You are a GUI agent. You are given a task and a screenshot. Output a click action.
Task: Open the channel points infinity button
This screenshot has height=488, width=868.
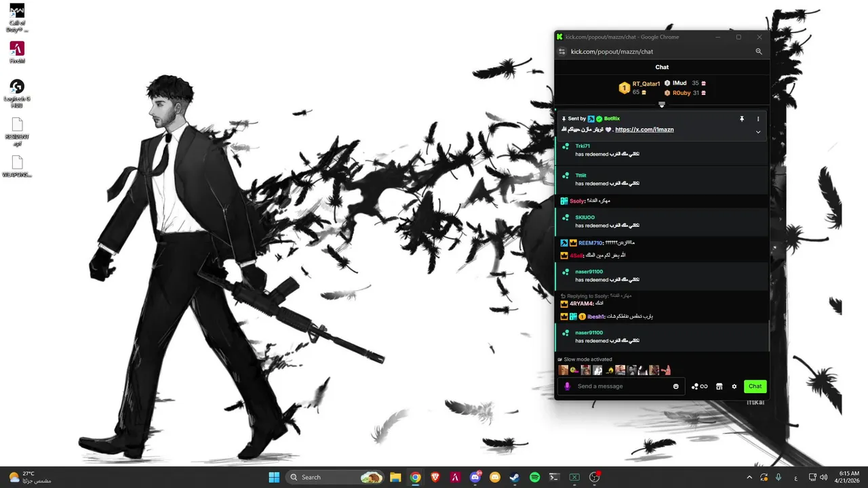tap(699, 386)
